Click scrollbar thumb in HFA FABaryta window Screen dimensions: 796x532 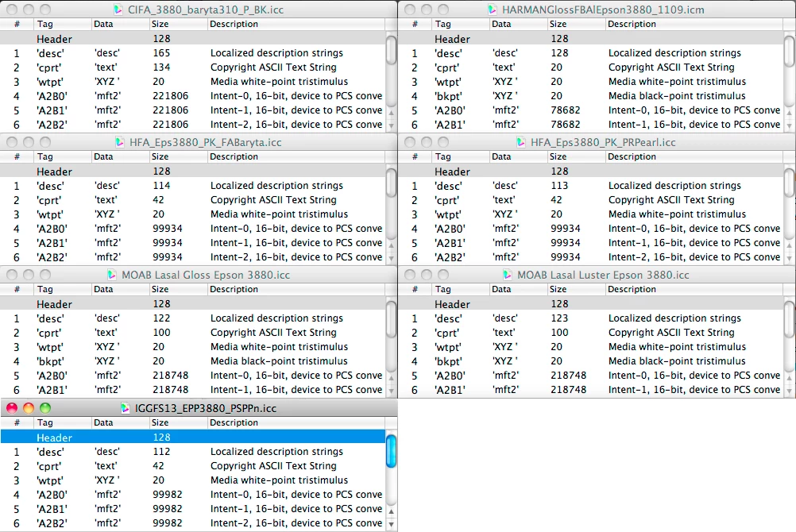[x=391, y=183]
